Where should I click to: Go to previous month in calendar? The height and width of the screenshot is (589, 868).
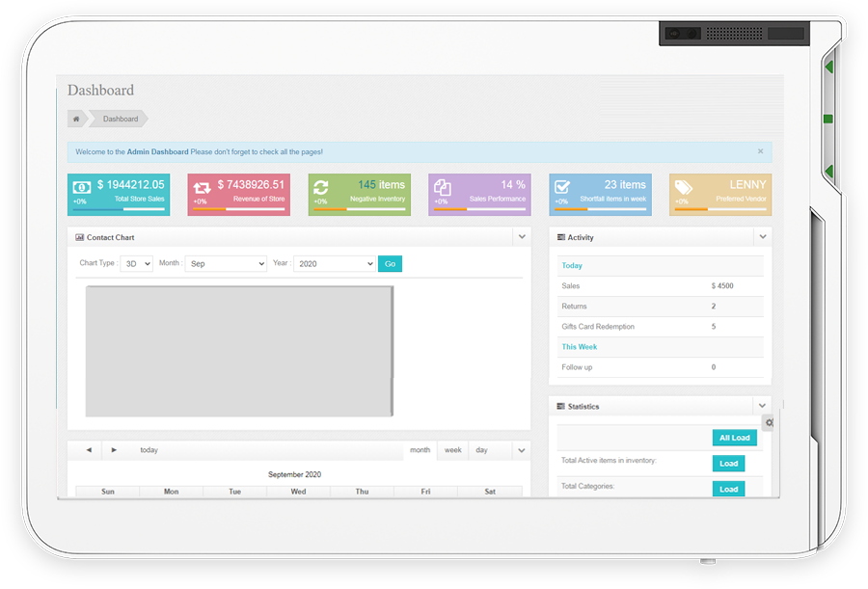coord(89,450)
